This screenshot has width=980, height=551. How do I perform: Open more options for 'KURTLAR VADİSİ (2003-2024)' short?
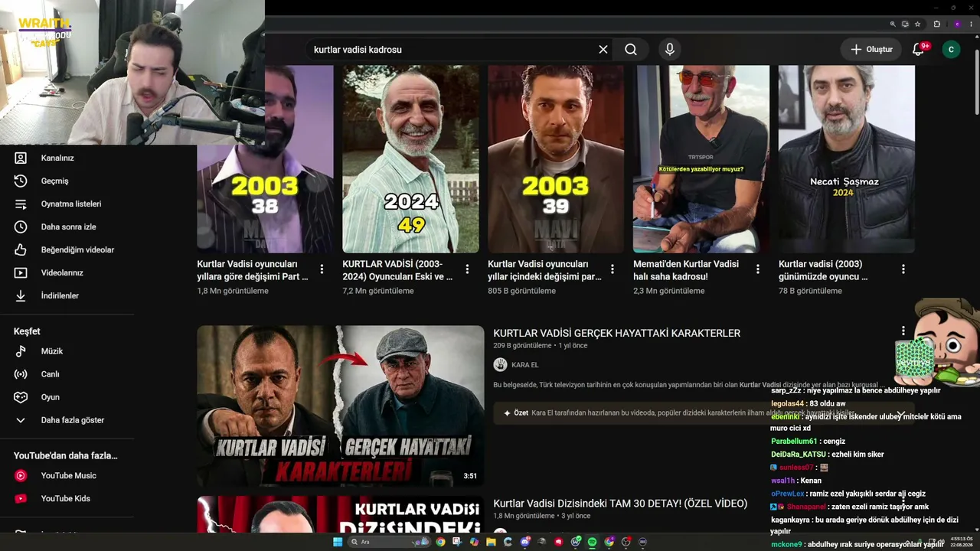[467, 269]
